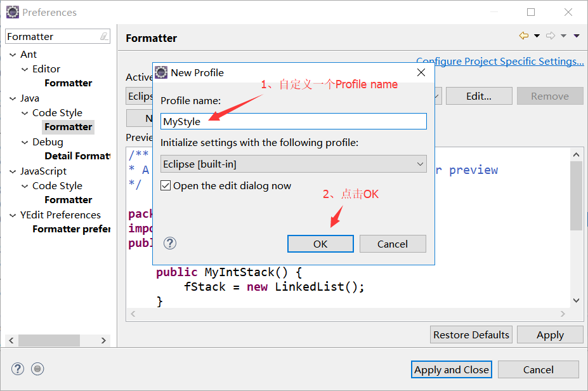Click the help icon in Preferences window

(x=18, y=369)
